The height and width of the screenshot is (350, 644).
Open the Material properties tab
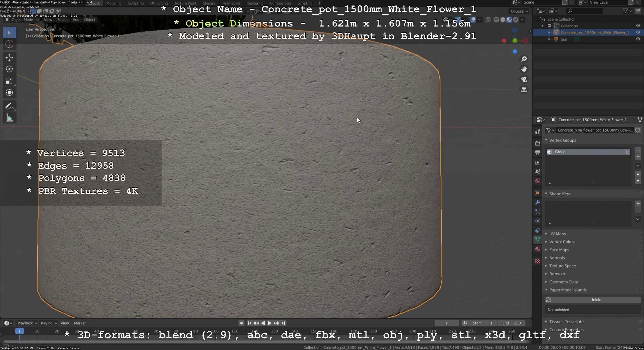pyautogui.click(x=538, y=249)
